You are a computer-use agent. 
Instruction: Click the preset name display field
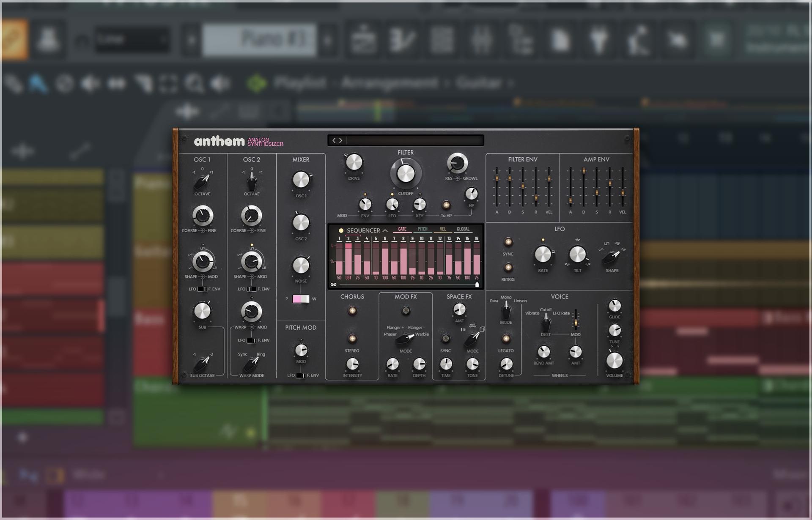414,140
